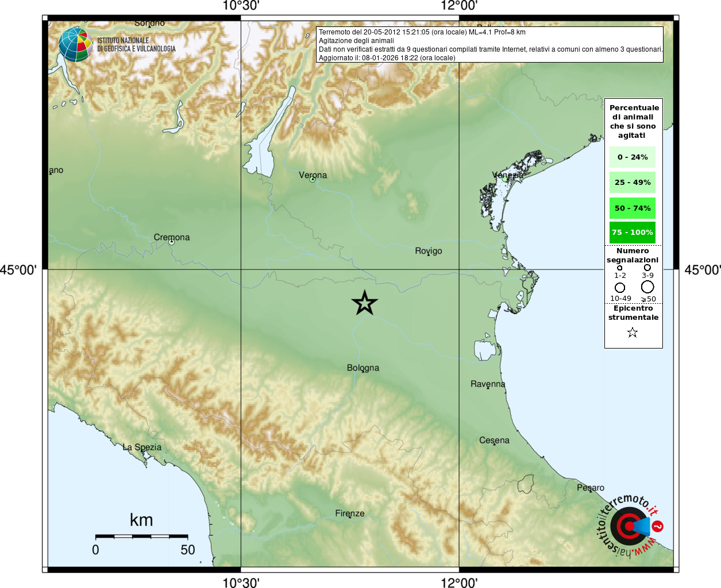721x588 pixels.
Task: Click the 50 - 74% legend swatch
Action: [633, 208]
